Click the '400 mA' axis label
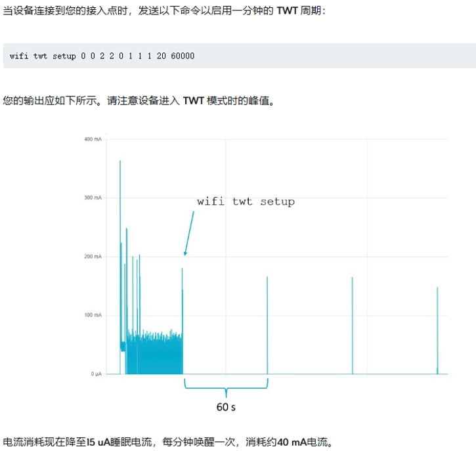The width and height of the screenshot is (476, 451). pyautogui.click(x=93, y=139)
